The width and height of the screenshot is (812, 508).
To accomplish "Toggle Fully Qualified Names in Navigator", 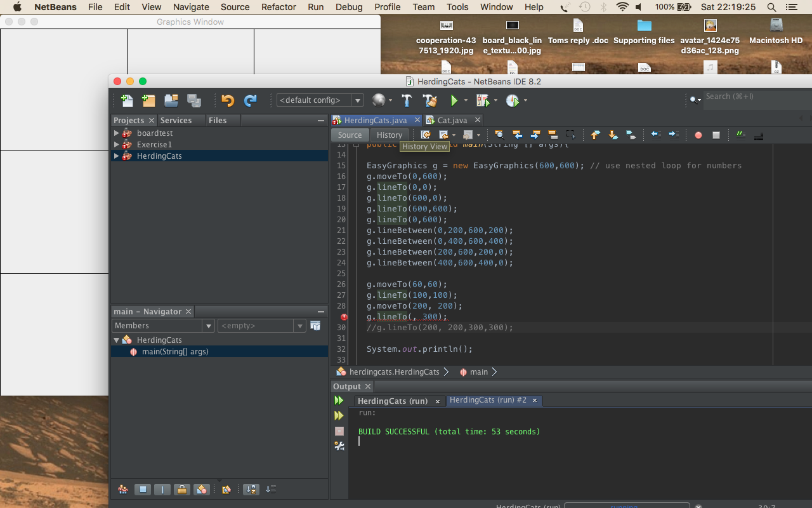I will (x=226, y=490).
